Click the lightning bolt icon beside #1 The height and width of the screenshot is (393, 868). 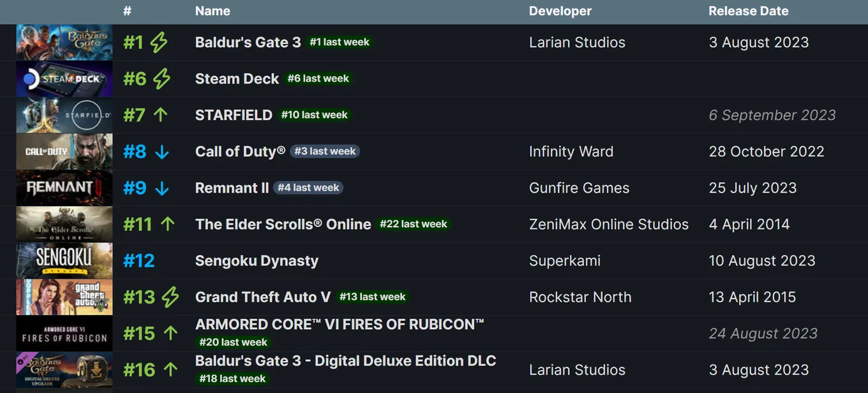(x=158, y=43)
